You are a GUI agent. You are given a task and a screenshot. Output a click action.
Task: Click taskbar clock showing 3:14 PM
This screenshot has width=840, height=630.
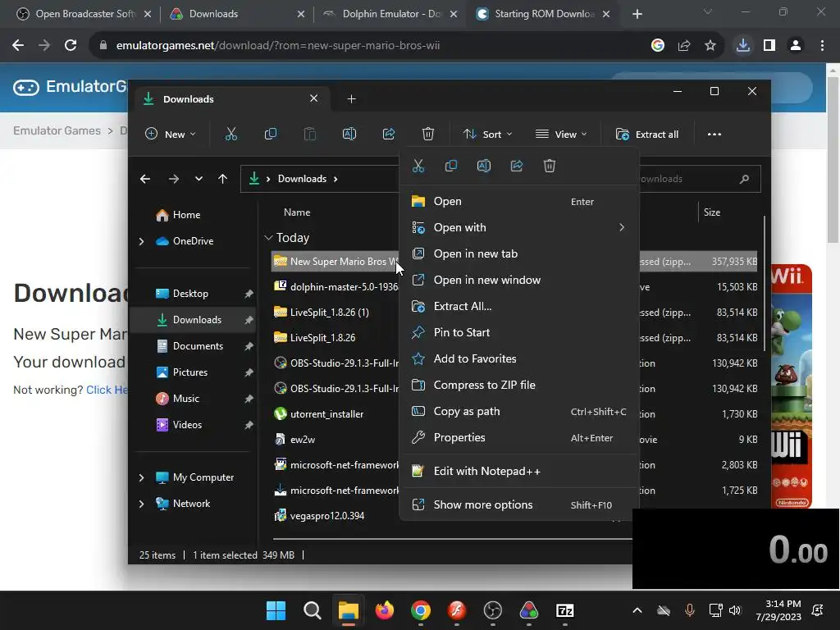click(x=778, y=610)
